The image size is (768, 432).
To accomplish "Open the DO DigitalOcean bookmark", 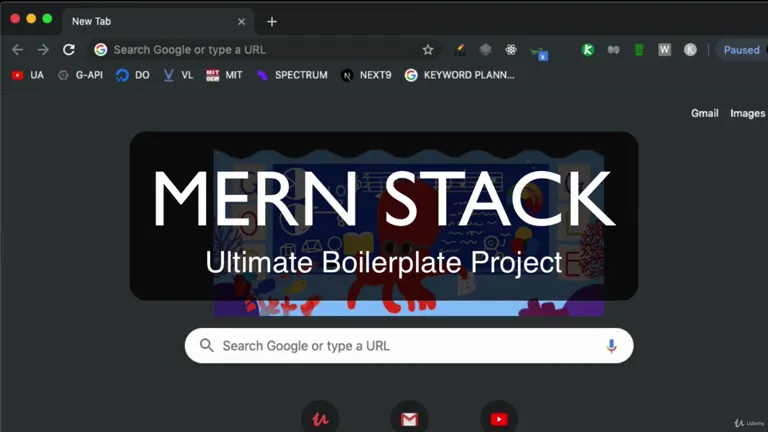I will (133, 75).
